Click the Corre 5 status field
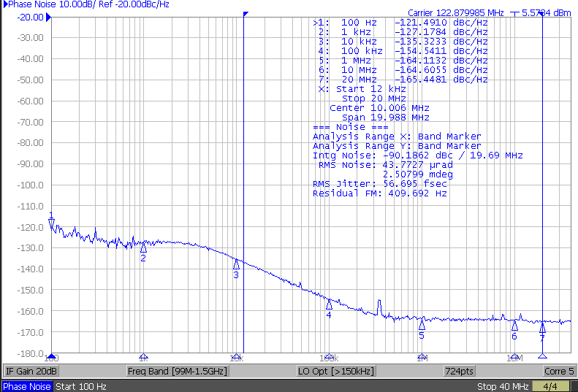 pyautogui.click(x=559, y=371)
